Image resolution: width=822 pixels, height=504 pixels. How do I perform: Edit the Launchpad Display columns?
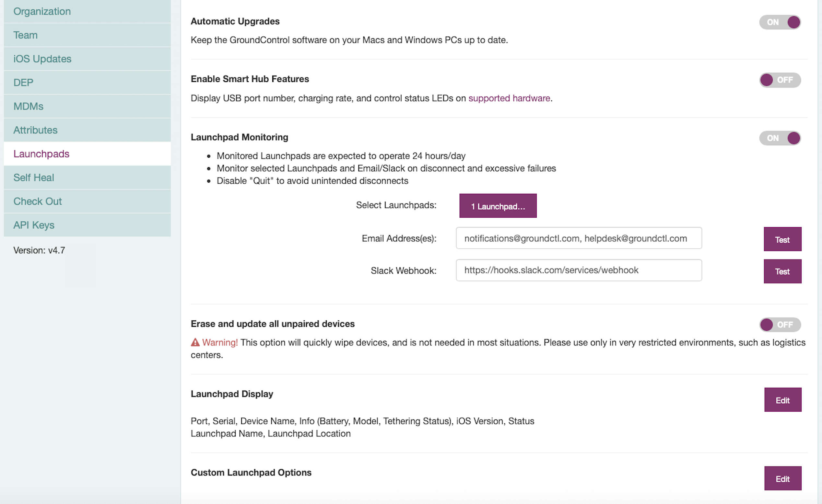[x=782, y=400]
